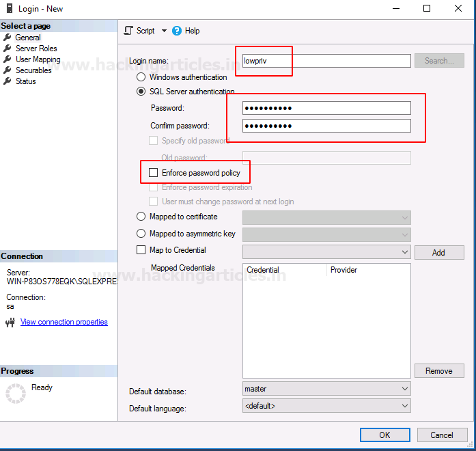Expand the Script dropdown arrow

(x=164, y=31)
